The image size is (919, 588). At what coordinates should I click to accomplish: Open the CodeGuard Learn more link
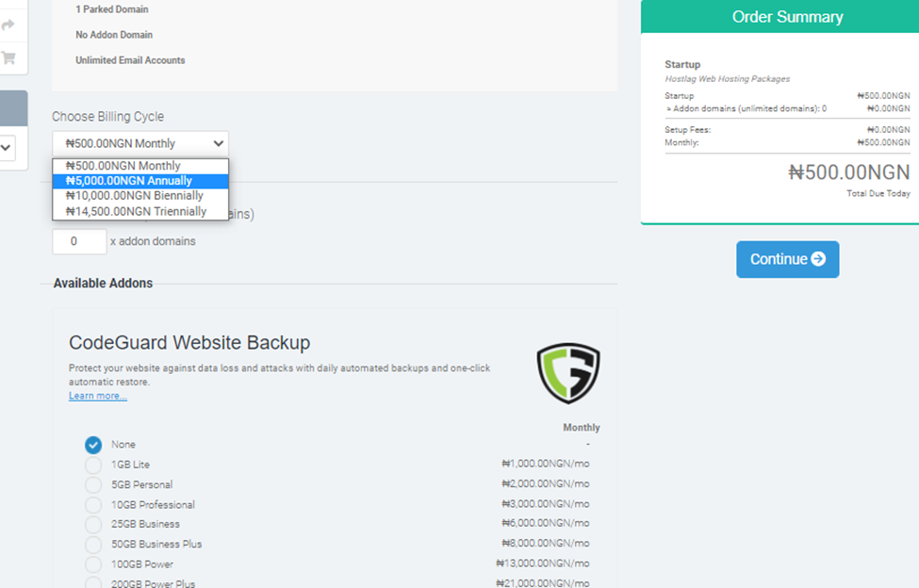pos(98,396)
